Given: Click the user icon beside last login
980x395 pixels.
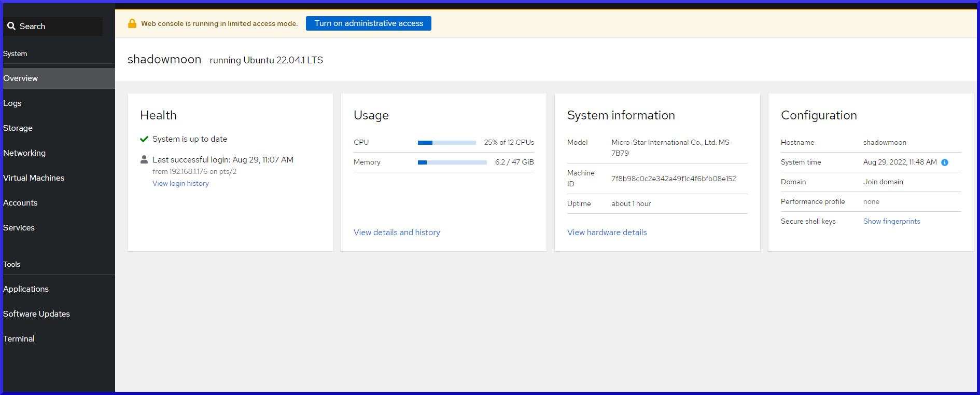Looking at the screenshot, I should pos(144,160).
